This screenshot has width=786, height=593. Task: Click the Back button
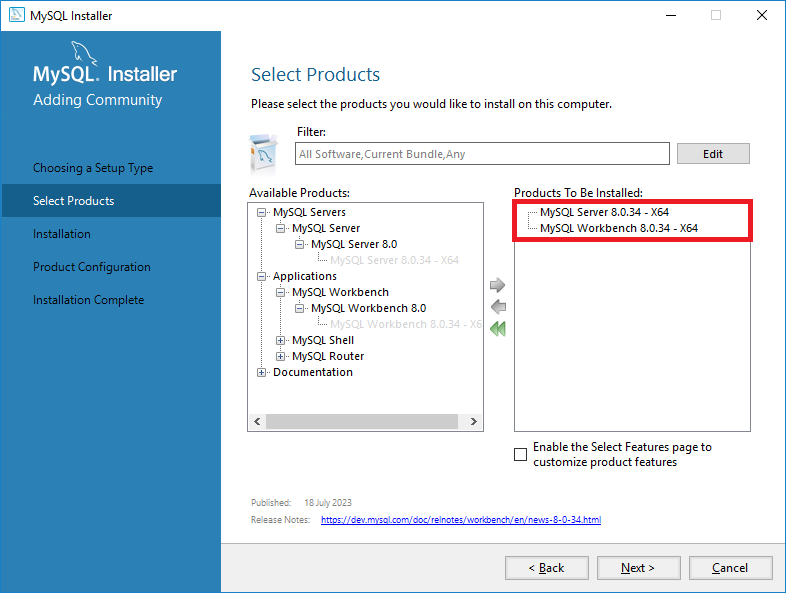click(546, 568)
